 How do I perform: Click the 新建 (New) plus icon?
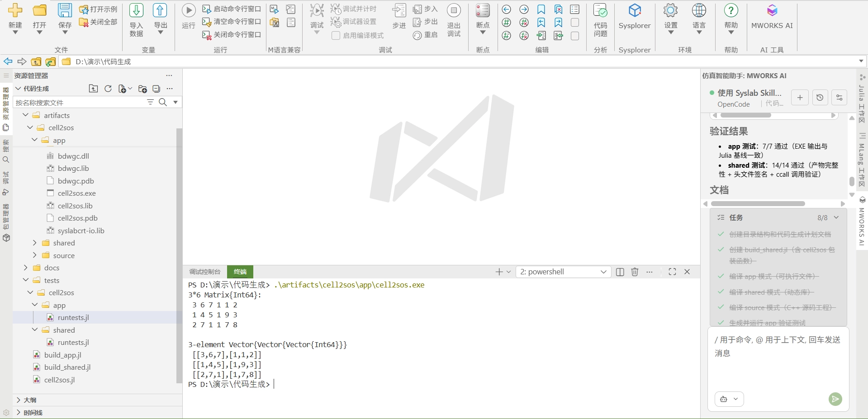(15, 10)
